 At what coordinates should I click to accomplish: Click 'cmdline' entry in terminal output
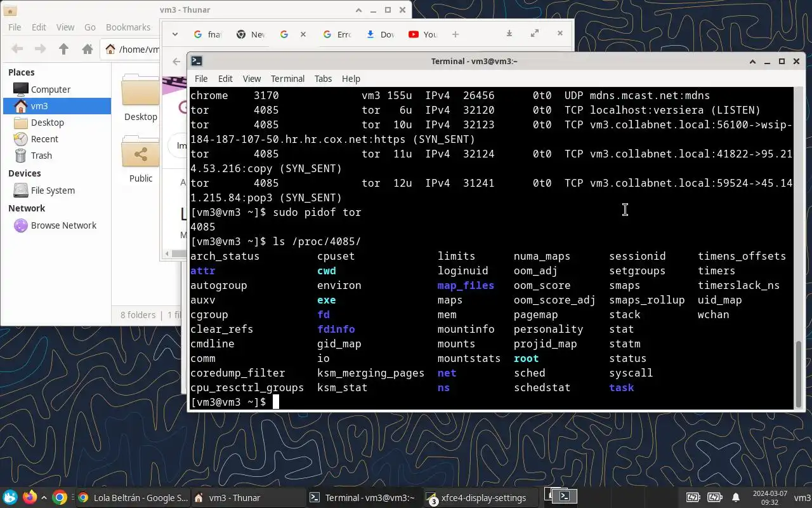[212, 344]
